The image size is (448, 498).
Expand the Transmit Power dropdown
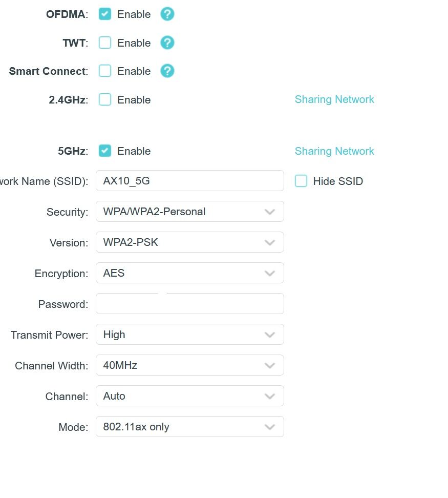[189, 335]
